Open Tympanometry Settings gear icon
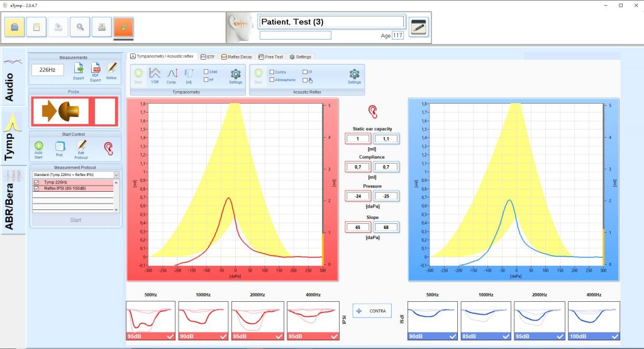 (235, 74)
